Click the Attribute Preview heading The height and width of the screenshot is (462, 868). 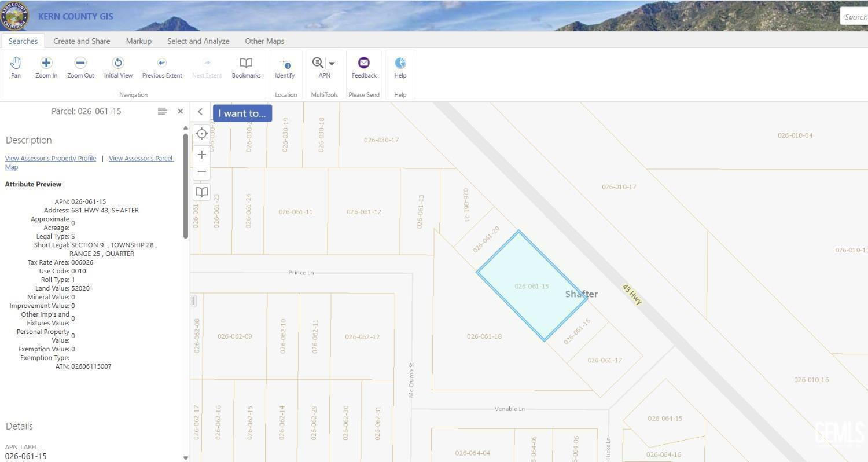(x=33, y=184)
